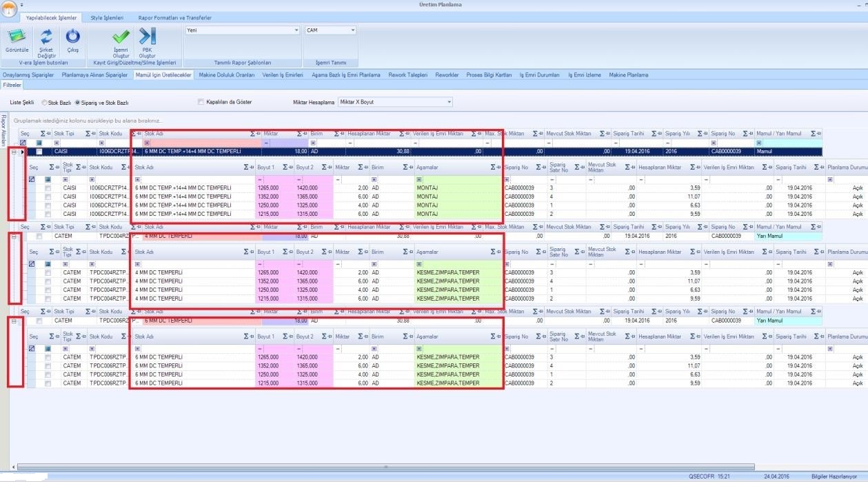Screen dimensions: 868x482
Task: Click the PBK Oluştur icon
Action: [x=148, y=37]
